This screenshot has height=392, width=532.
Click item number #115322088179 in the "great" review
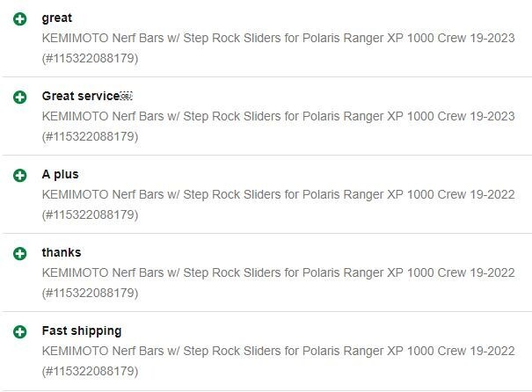tap(90, 58)
